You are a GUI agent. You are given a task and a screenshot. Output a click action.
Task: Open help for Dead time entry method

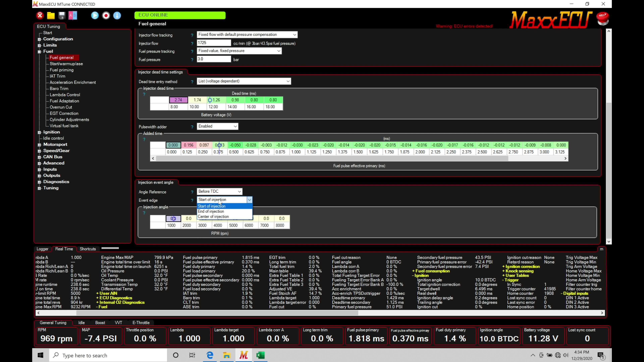coord(192,82)
